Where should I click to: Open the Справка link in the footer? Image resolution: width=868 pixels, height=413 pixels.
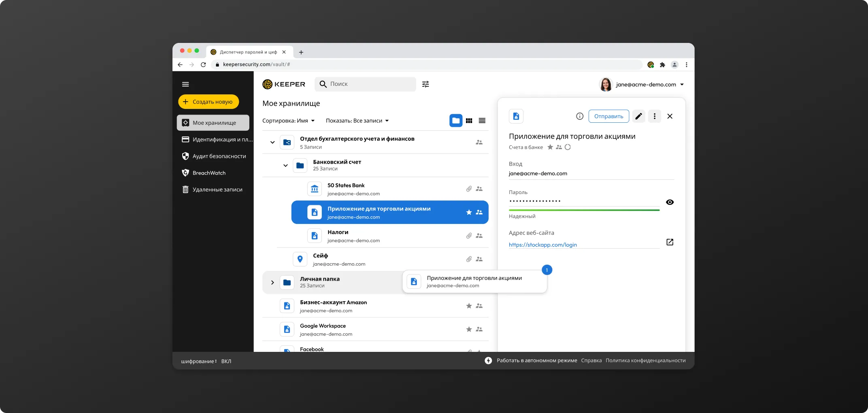coord(591,360)
